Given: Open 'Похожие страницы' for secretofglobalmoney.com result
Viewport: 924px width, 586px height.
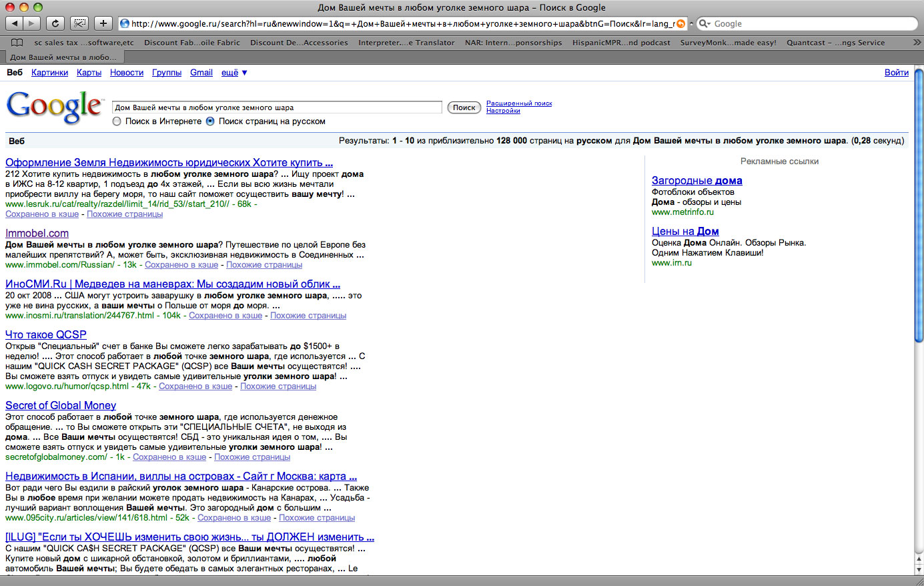Looking at the screenshot, I should click(252, 457).
